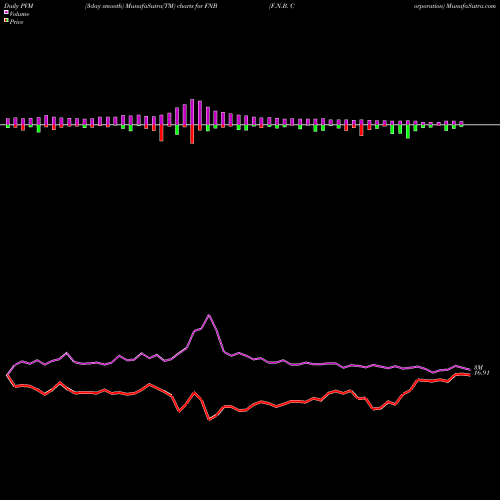
Task: Click the tallest magenta volume bar
Action: click(x=192, y=112)
